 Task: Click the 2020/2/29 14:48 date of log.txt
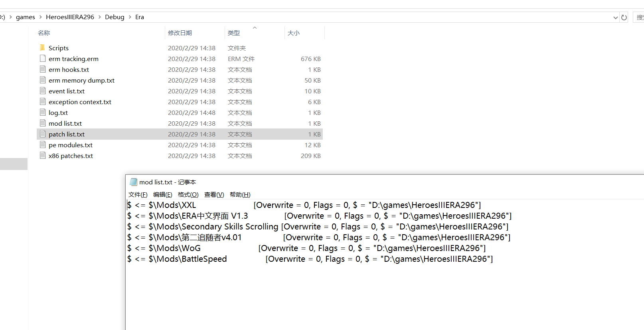coord(192,113)
